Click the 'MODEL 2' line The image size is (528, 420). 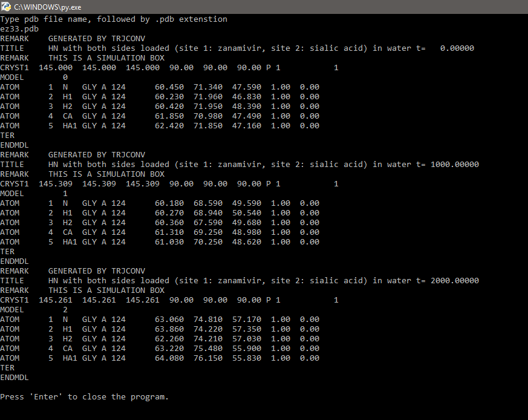34,310
